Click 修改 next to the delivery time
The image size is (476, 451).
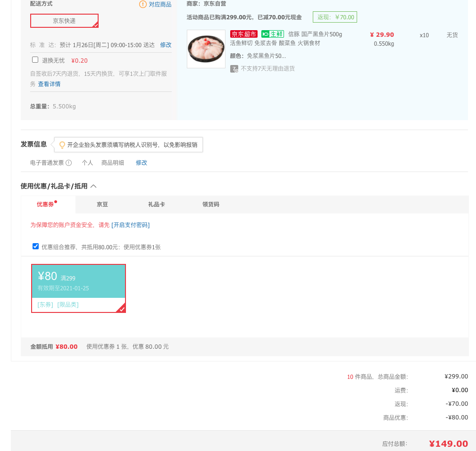[x=166, y=45]
